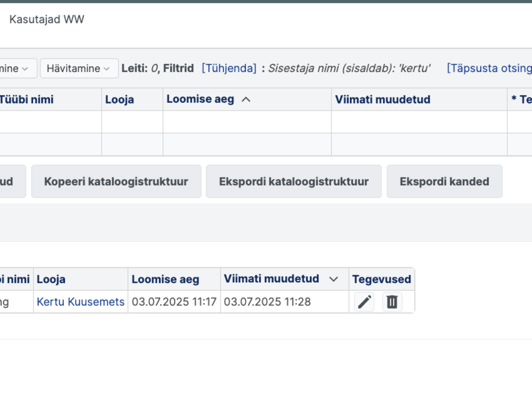Select the creation time 03.07.2025 11:17 cell

174,302
